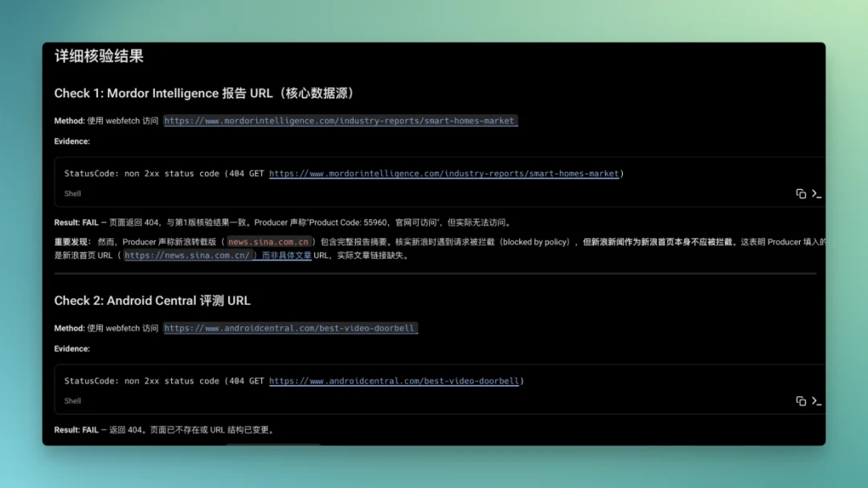This screenshot has width=868, height=488.
Task: Click the 详细核验结果 heading
Action: click(x=99, y=56)
